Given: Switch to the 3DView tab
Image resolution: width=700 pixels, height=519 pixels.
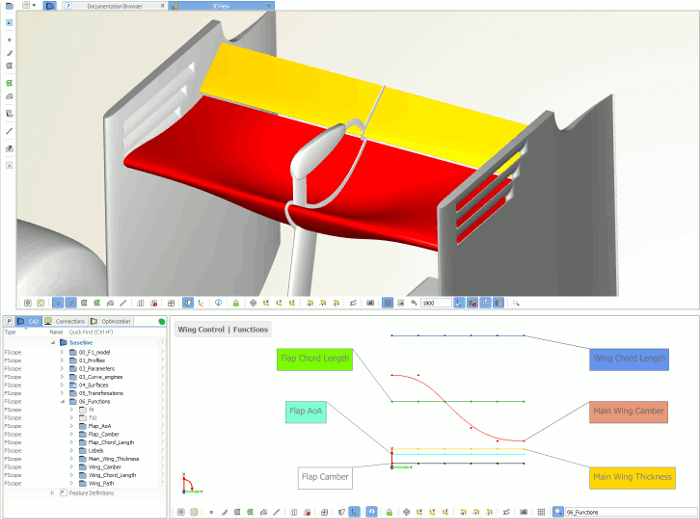Looking at the screenshot, I should click(x=221, y=6).
